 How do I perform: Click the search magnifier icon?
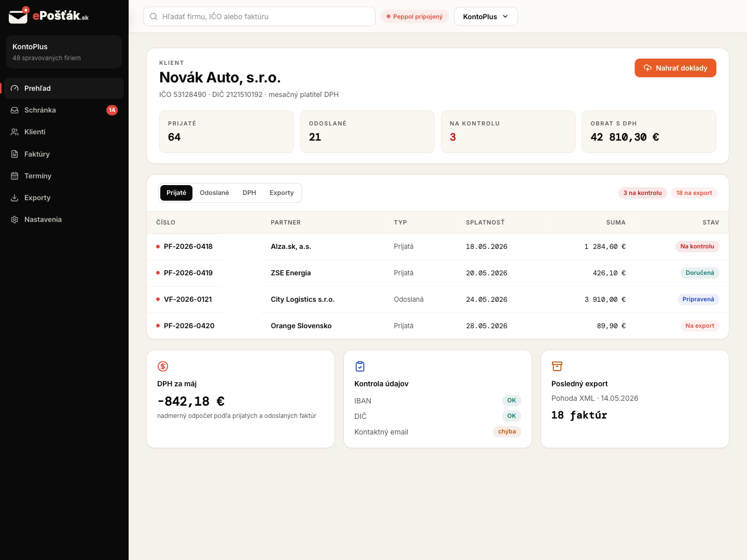154,17
